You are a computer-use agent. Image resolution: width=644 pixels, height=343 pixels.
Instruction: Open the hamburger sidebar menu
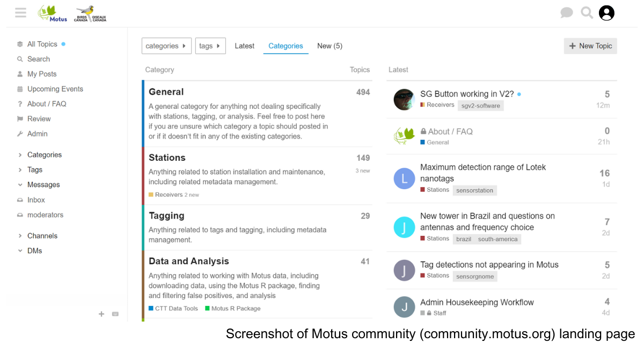[x=20, y=13]
